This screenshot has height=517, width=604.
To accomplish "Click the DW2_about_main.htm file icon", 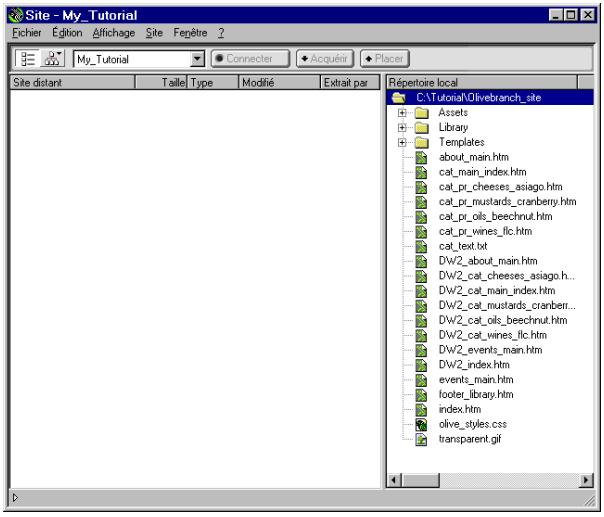I will point(421,261).
